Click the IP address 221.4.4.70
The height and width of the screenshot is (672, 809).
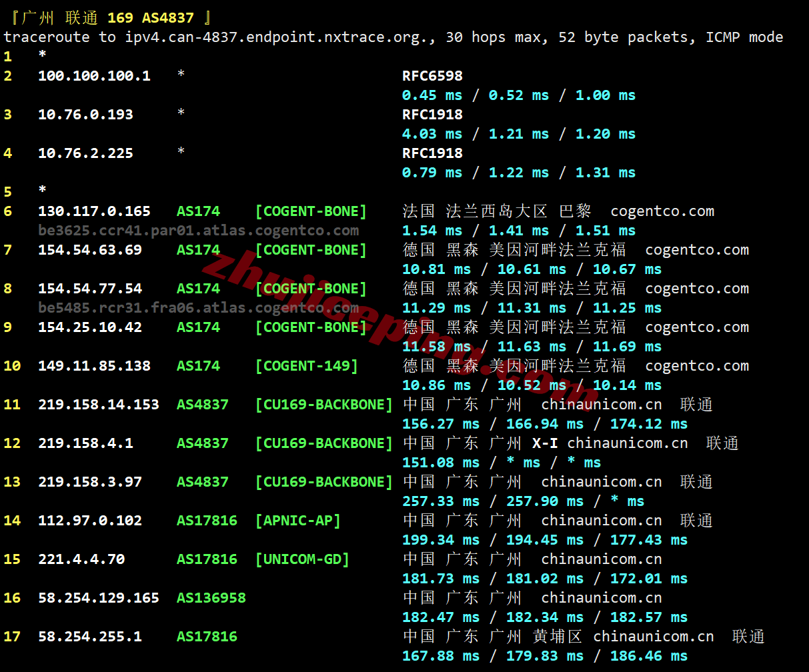(x=81, y=559)
